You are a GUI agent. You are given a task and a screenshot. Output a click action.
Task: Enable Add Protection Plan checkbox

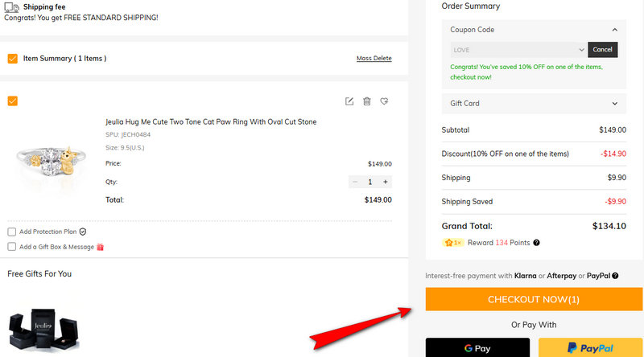(11, 232)
